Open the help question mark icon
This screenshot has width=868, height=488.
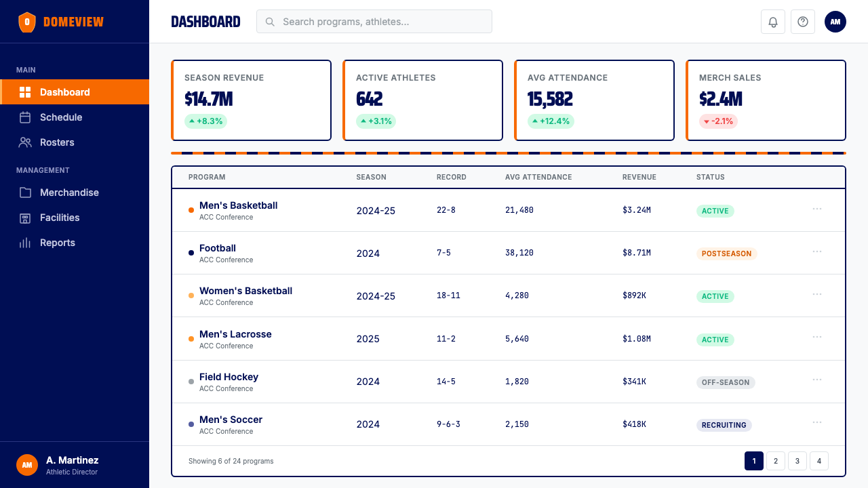pos(803,22)
